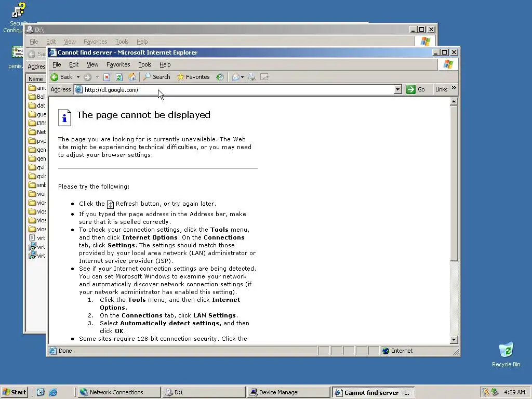This screenshot has width=532, height=399.
Task: Open the Search pane button
Action: pyautogui.click(x=157, y=77)
